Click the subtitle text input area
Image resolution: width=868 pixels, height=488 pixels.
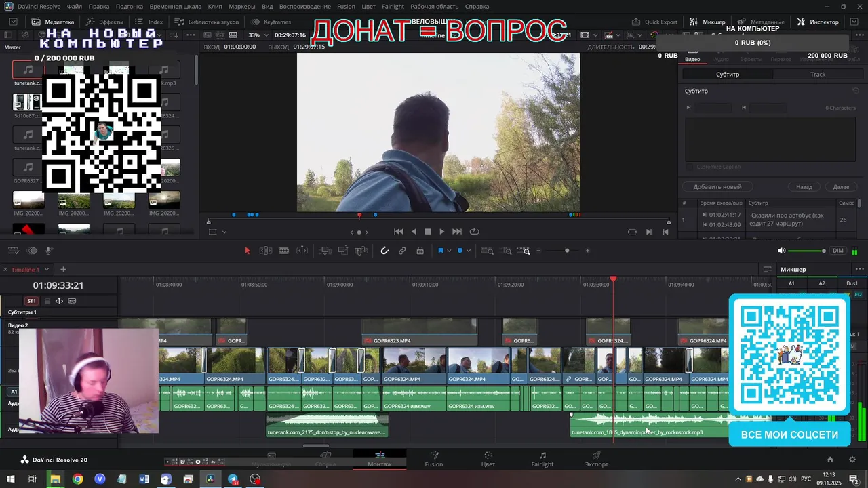(770, 138)
